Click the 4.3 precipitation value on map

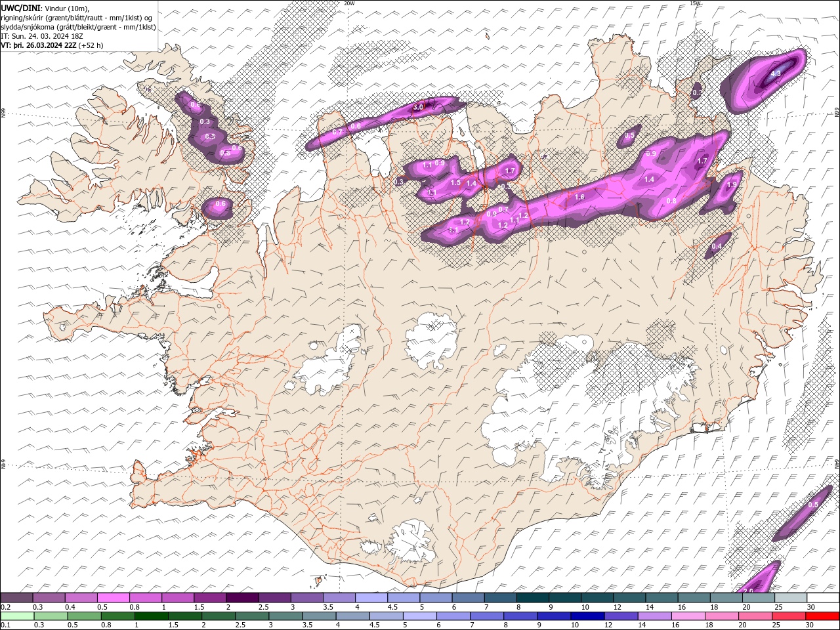point(775,74)
